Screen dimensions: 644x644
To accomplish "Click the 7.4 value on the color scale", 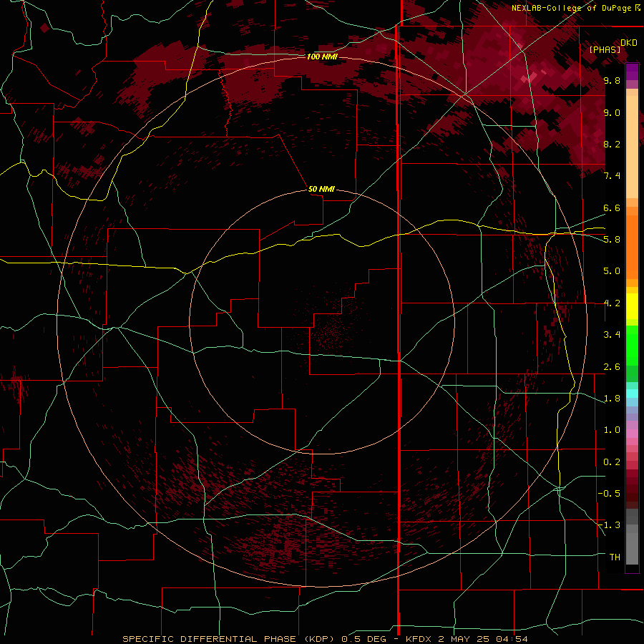I will 612,176.
